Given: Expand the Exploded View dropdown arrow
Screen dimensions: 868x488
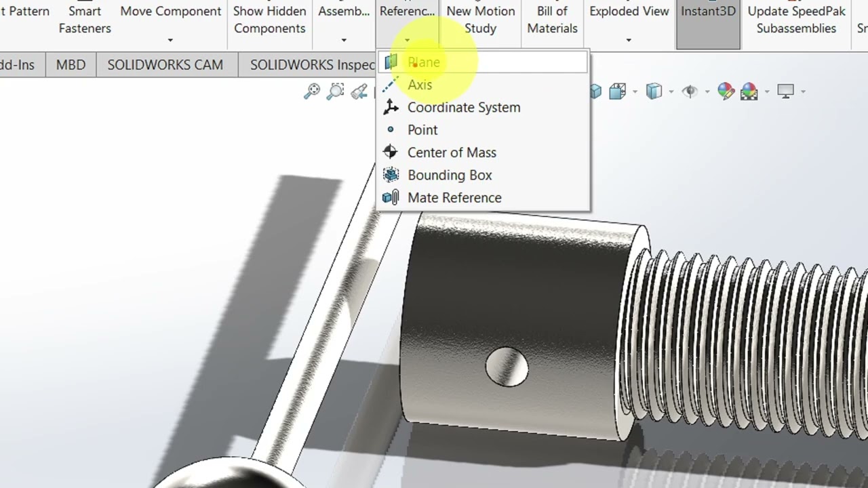Looking at the screenshot, I should [629, 41].
